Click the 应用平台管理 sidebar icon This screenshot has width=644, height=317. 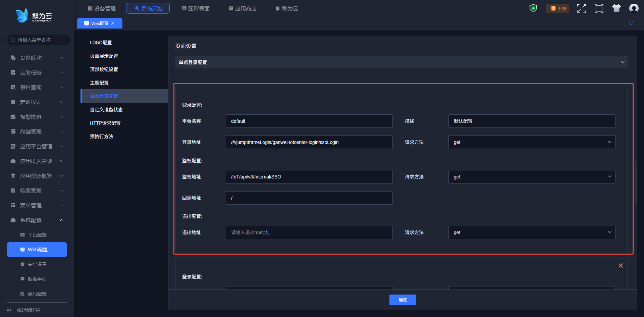tap(13, 146)
